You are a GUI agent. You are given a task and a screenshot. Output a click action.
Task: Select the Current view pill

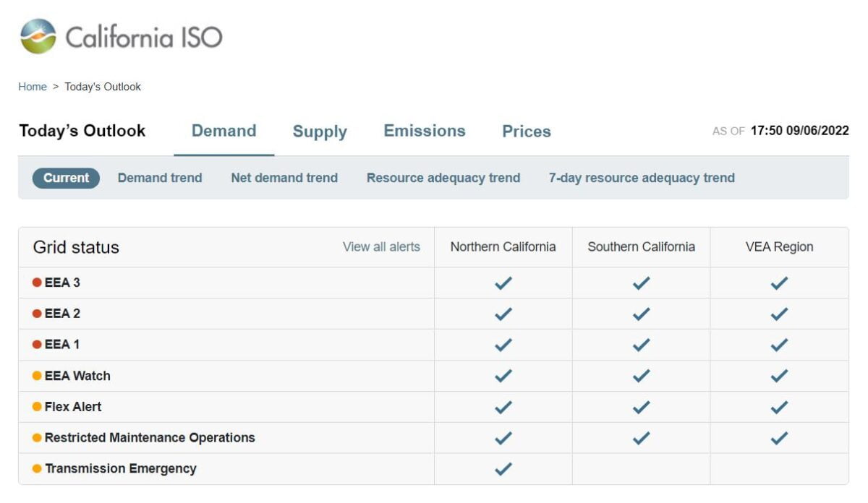[x=66, y=178]
